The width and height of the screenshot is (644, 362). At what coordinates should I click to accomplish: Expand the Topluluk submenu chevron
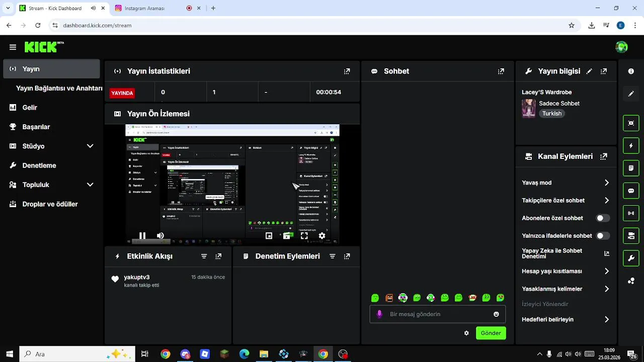90,185
